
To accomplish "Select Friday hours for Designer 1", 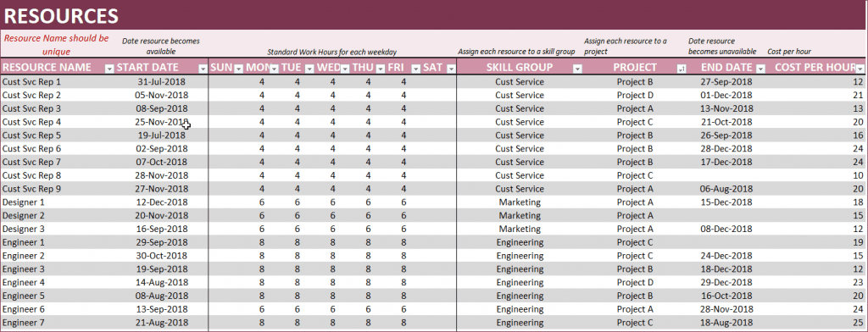I will tap(403, 202).
